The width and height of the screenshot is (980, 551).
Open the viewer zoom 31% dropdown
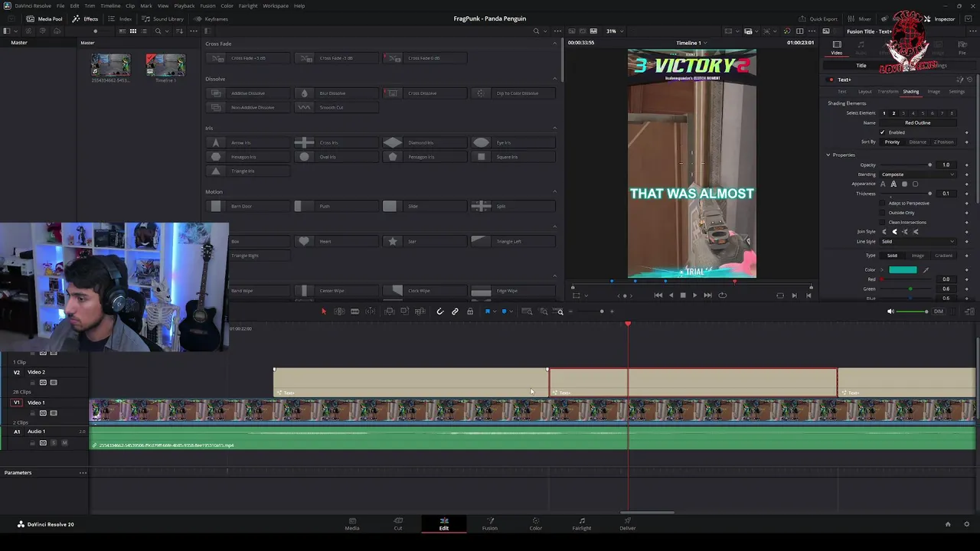[x=614, y=31]
